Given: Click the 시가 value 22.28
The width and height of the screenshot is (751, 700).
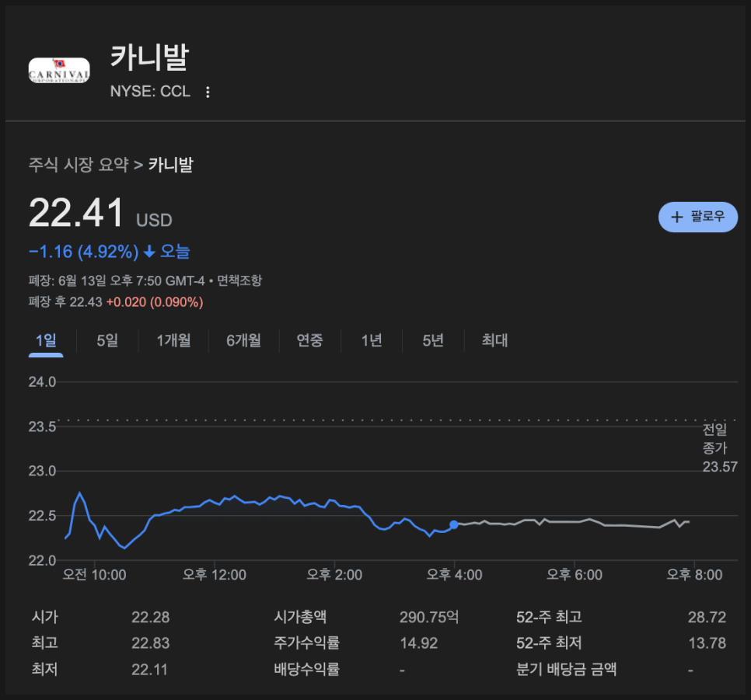Looking at the screenshot, I should (x=150, y=617).
